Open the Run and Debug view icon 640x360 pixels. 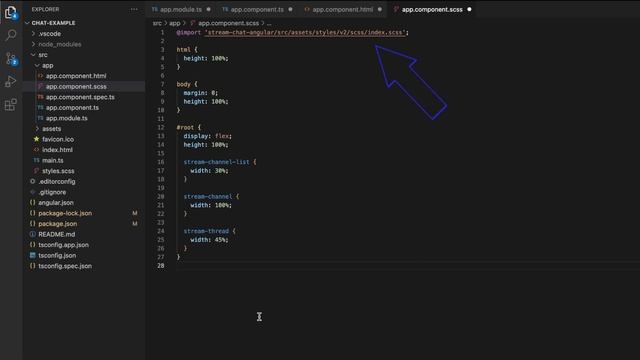(x=11, y=81)
